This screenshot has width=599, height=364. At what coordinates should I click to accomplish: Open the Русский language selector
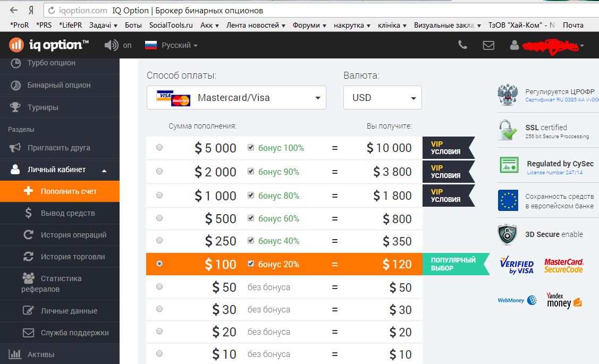pos(171,45)
